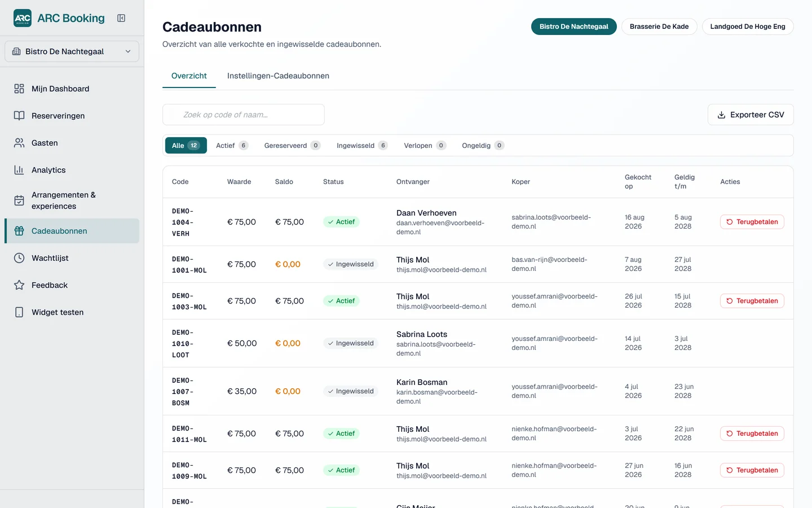Switch to the Instellingen-Cadeaubonnen tab
Image resolution: width=812 pixels, height=508 pixels.
coord(278,76)
